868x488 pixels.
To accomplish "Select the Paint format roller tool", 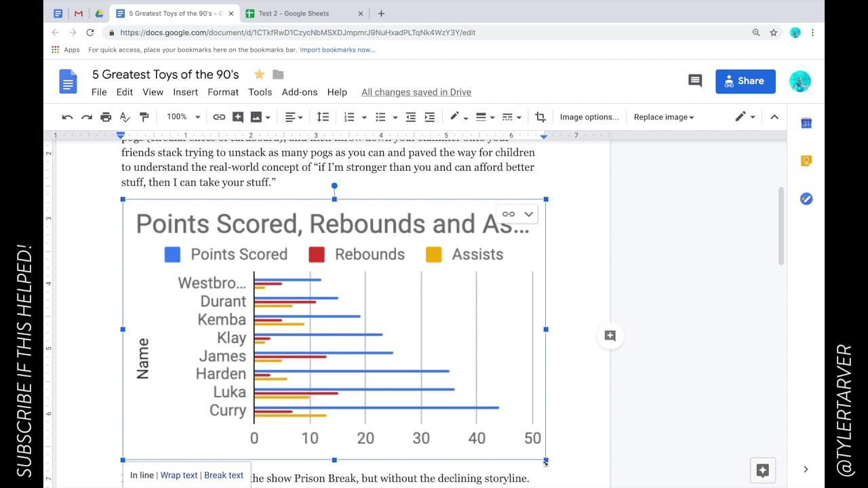I will [144, 117].
